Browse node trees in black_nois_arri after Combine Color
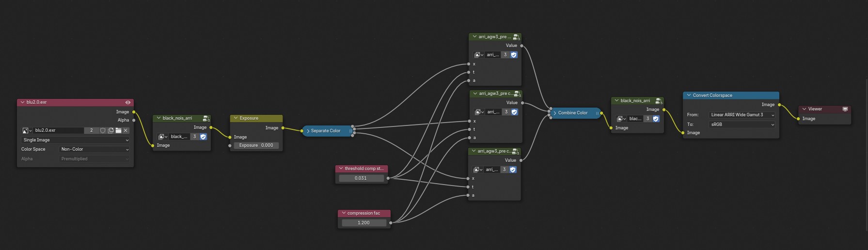This screenshot has width=868, height=250. tap(621, 119)
